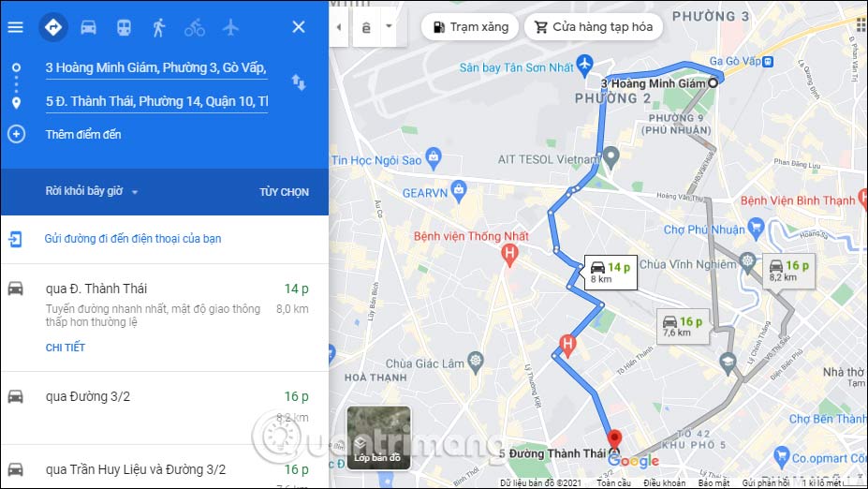The image size is (868, 489).
Task: Filter map by Cửa hàng tạp hóa
Action: click(x=594, y=26)
